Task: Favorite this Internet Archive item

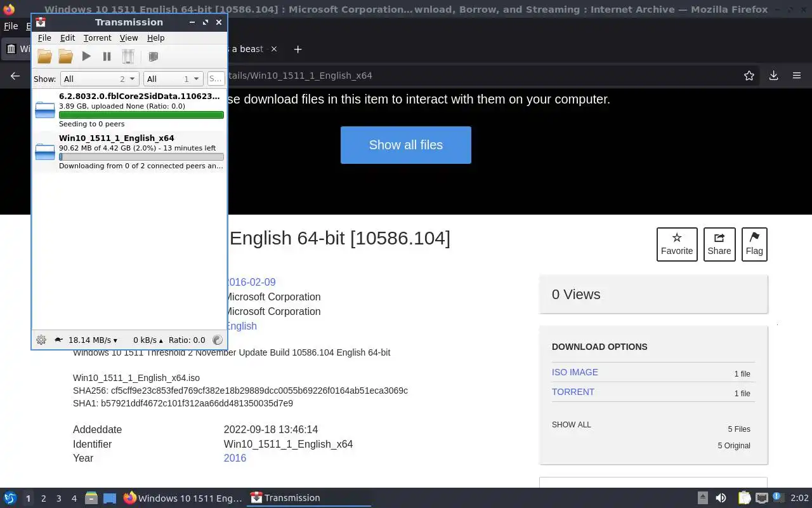Action: pos(677,244)
